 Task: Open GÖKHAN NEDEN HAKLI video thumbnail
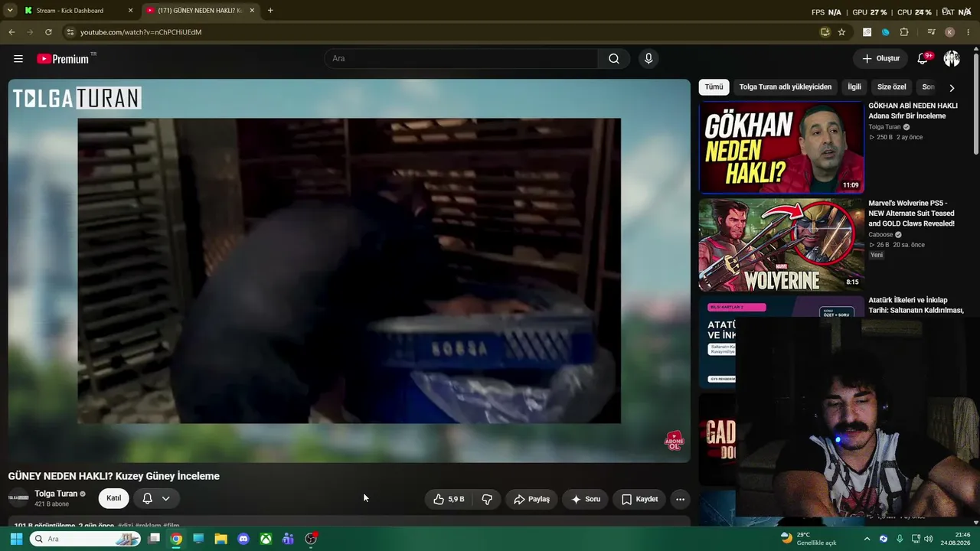(781, 147)
